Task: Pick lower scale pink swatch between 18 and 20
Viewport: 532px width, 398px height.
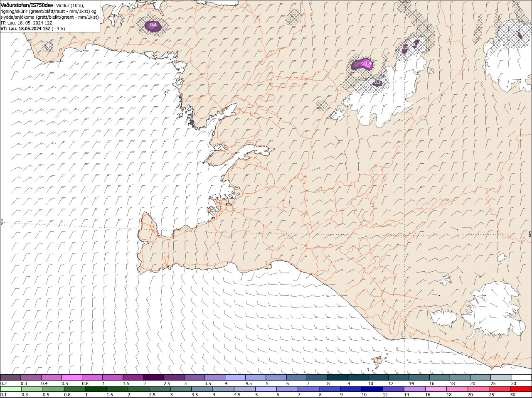Action: [457, 389]
